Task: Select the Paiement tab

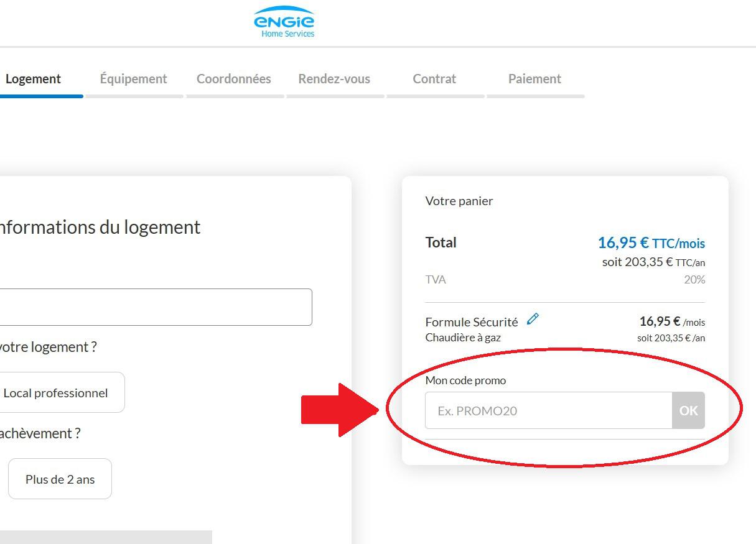Action: pyautogui.click(x=534, y=78)
